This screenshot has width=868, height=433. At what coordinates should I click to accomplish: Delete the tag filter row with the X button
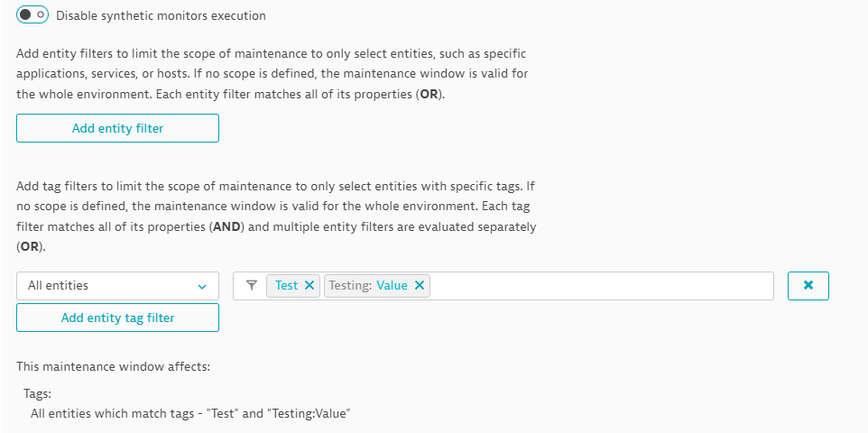click(808, 286)
